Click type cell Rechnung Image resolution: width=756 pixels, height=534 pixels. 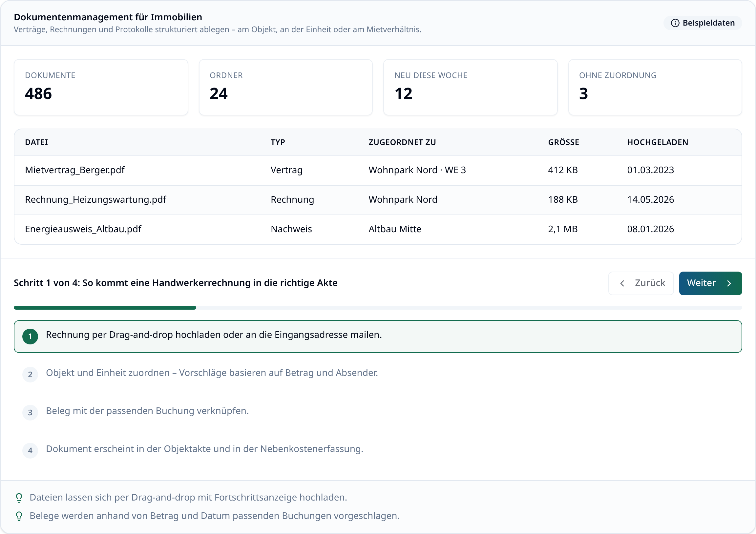(x=292, y=200)
